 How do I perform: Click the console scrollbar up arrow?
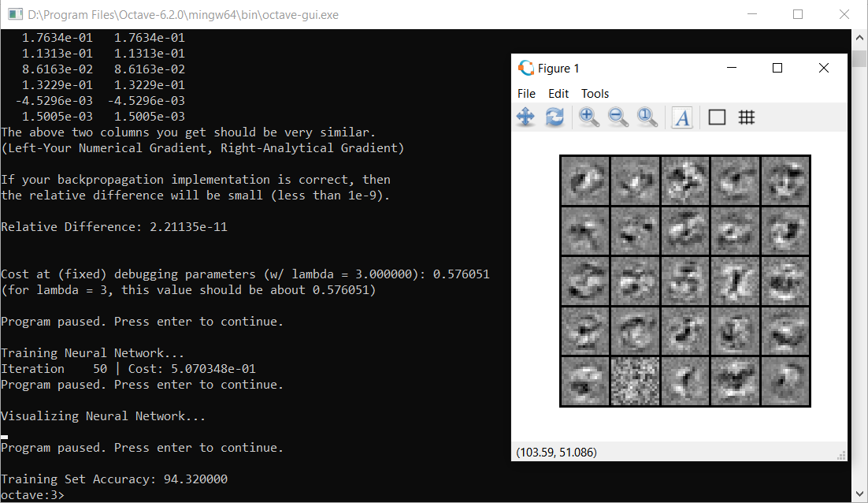coord(859,38)
